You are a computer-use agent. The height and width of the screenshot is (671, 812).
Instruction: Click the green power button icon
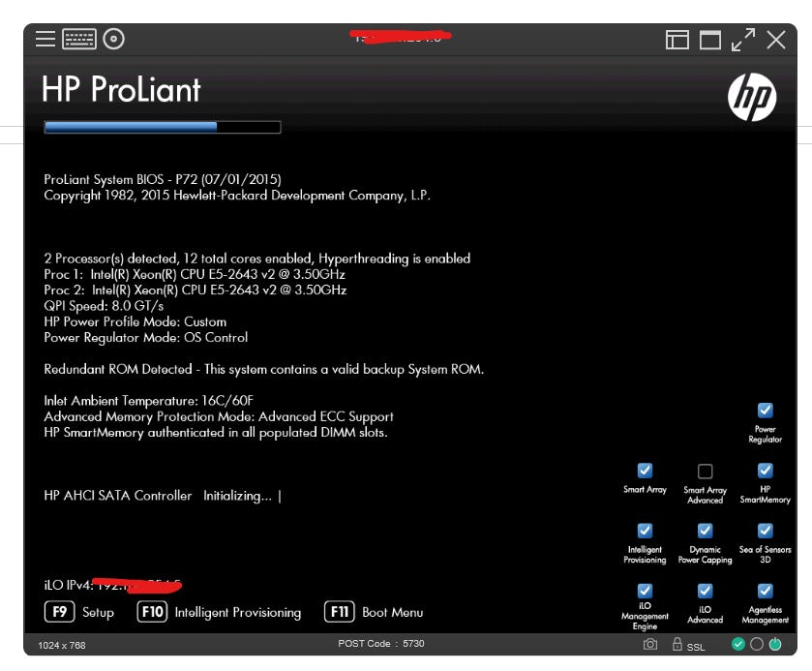tap(775, 644)
